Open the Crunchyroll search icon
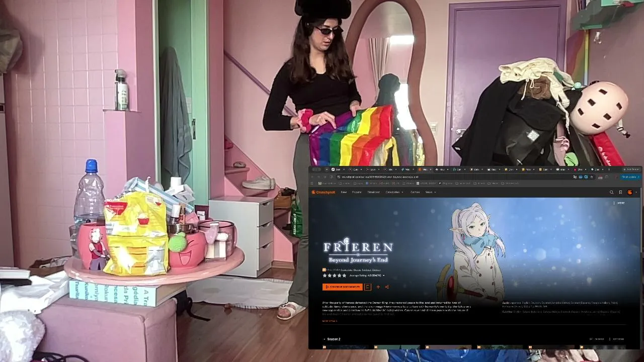The height and width of the screenshot is (362, 644). click(x=612, y=192)
